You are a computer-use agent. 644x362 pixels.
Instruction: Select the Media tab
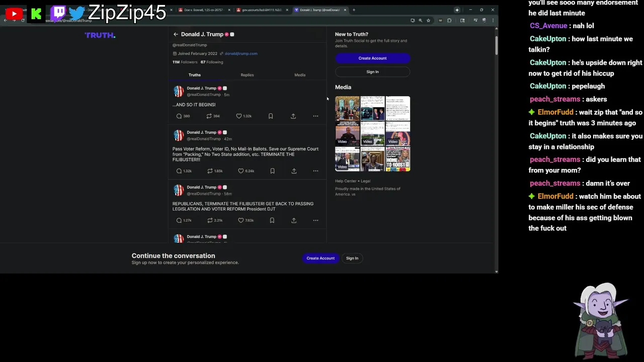click(x=300, y=75)
